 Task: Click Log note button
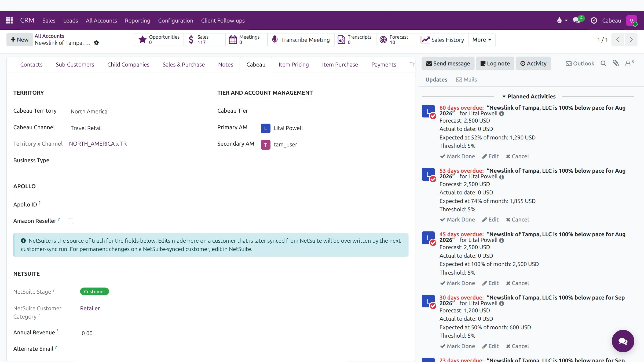[x=495, y=64]
